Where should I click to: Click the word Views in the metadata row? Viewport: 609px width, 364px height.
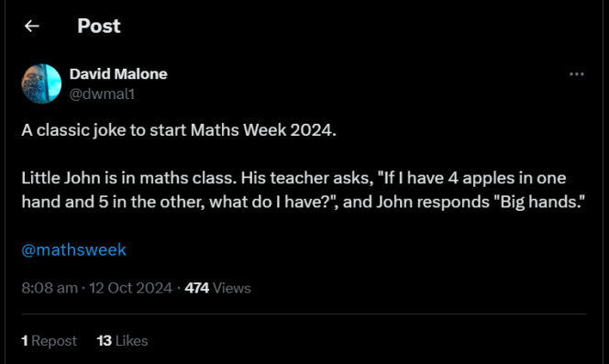click(x=232, y=288)
